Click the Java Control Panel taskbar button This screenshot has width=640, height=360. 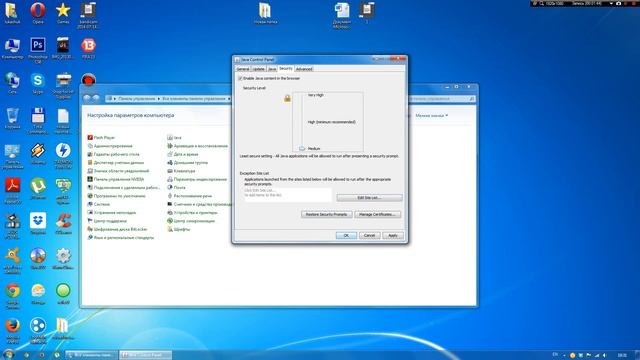(x=146, y=355)
